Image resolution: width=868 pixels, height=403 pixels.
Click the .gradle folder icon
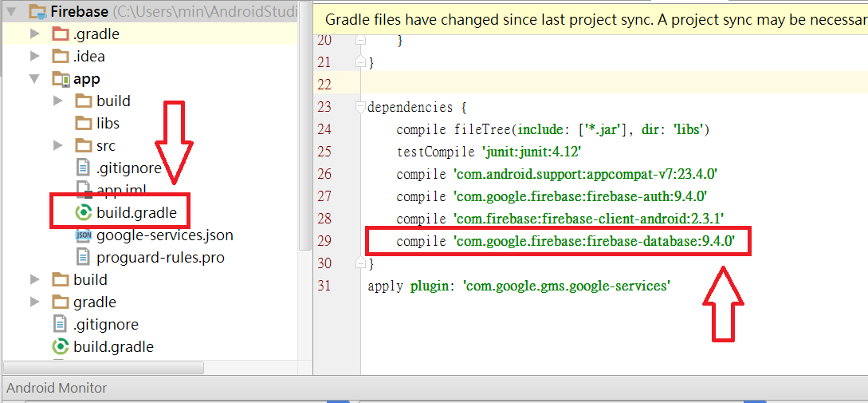point(60,34)
